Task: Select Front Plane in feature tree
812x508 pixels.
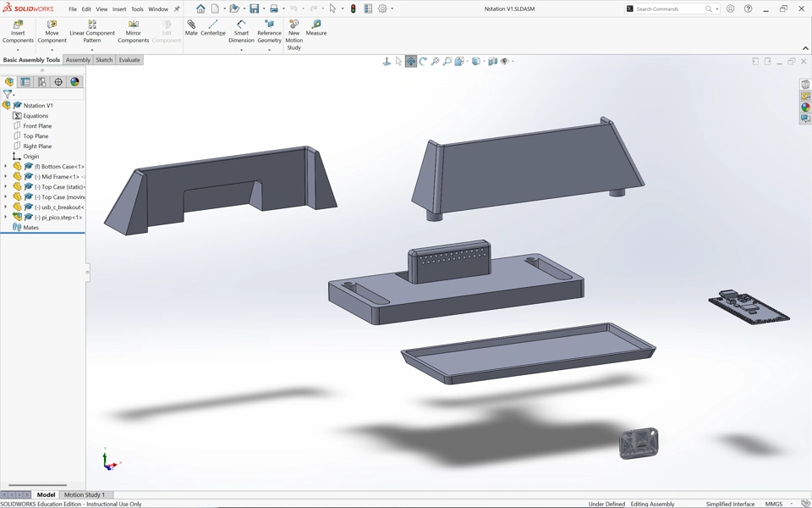Action: tap(37, 126)
